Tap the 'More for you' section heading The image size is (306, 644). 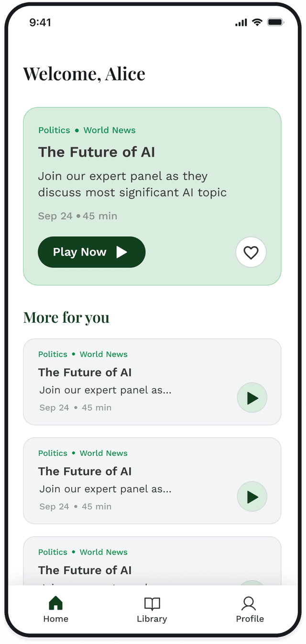coord(66,317)
